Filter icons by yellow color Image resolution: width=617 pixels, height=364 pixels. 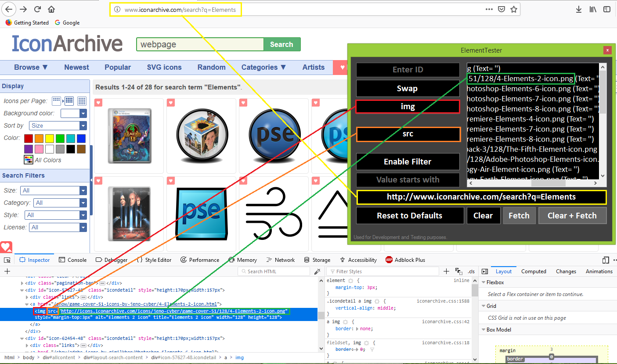[50, 138]
